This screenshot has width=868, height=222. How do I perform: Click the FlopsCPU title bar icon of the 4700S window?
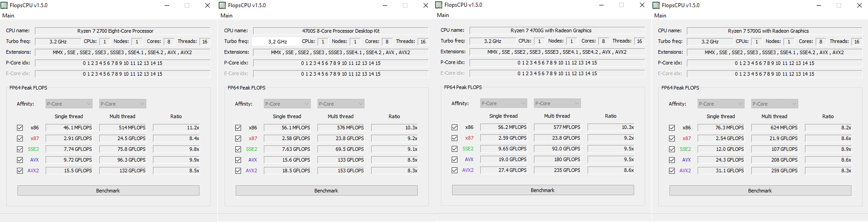coord(222,5)
